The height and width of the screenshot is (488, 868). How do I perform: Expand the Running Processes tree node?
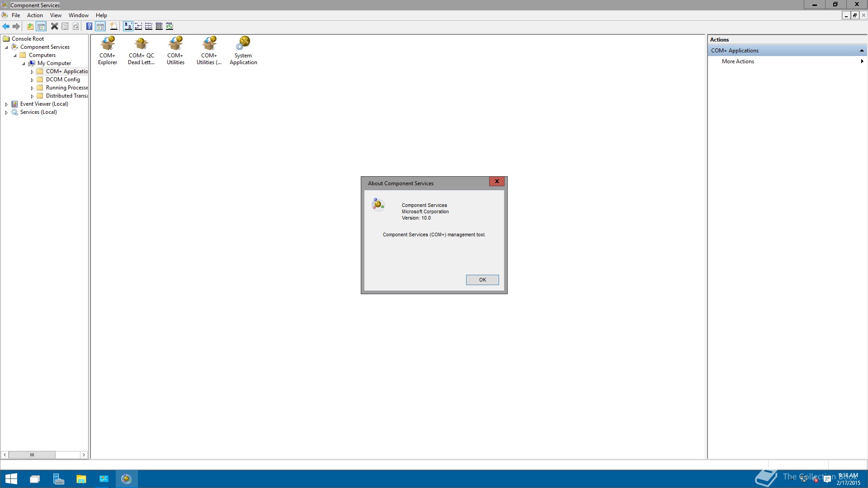click(x=32, y=88)
